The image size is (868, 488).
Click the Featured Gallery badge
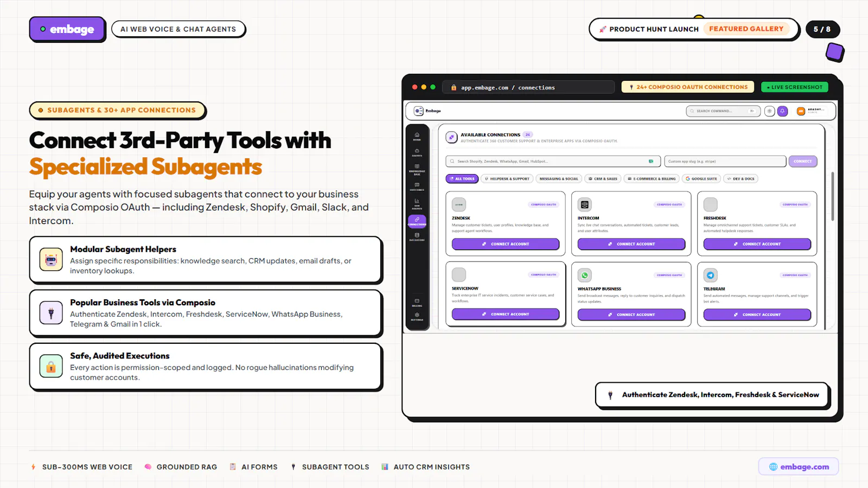pos(746,29)
